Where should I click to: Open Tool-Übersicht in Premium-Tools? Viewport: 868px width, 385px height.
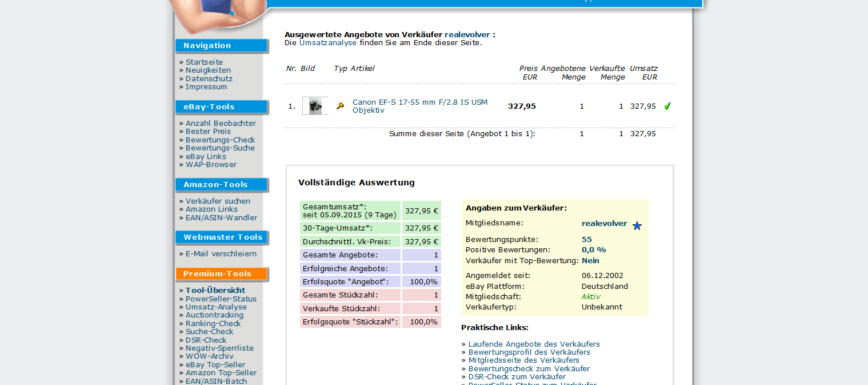(x=215, y=290)
